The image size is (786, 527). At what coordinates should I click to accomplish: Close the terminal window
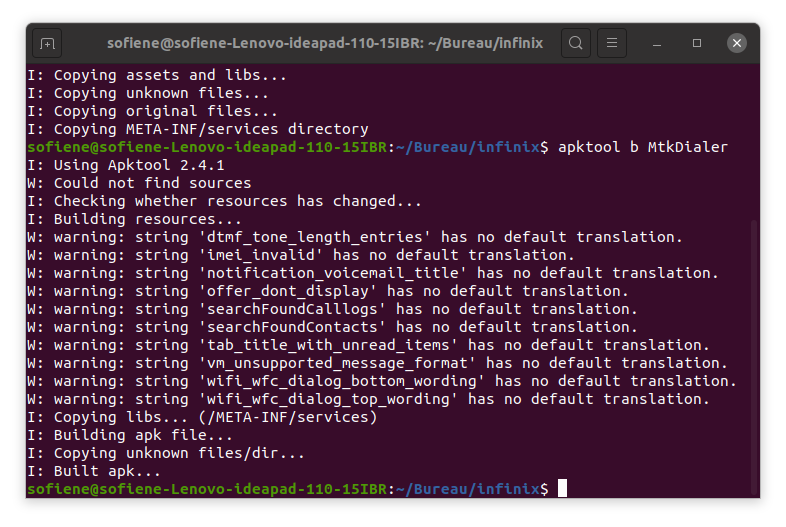(x=737, y=43)
